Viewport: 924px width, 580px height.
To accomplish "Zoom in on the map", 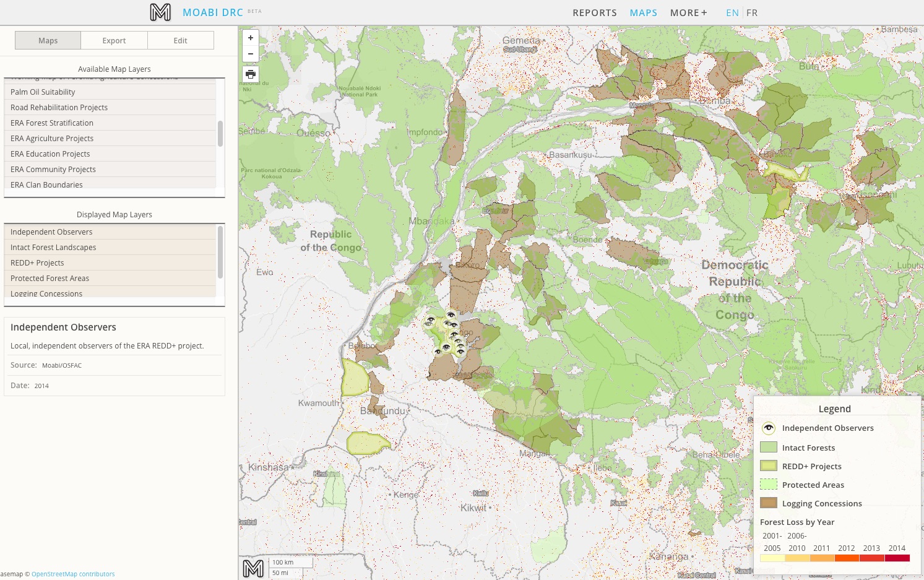I will (251, 38).
